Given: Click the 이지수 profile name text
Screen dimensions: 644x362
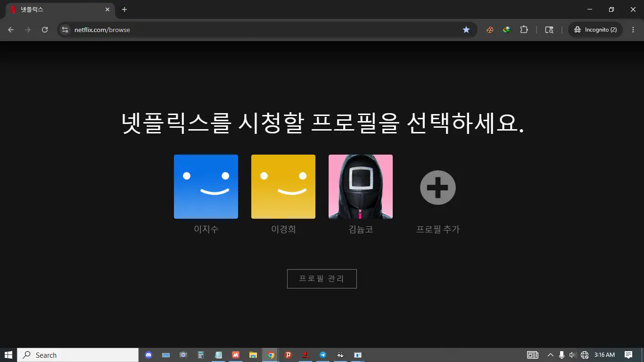Looking at the screenshot, I should (x=206, y=229).
